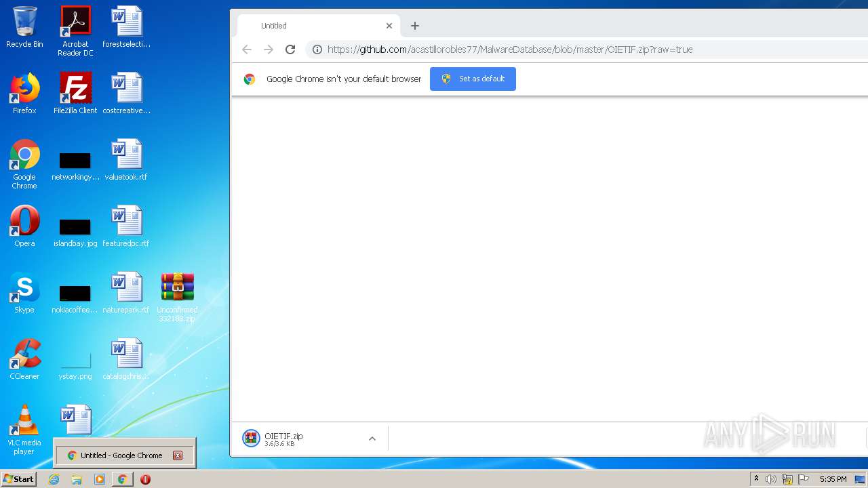Open the forestselecti document icon

(126, 27)
